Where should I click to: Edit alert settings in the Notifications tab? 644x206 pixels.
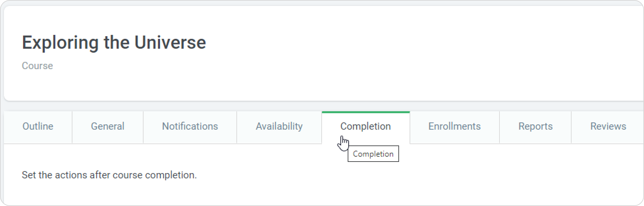point(190,126)
